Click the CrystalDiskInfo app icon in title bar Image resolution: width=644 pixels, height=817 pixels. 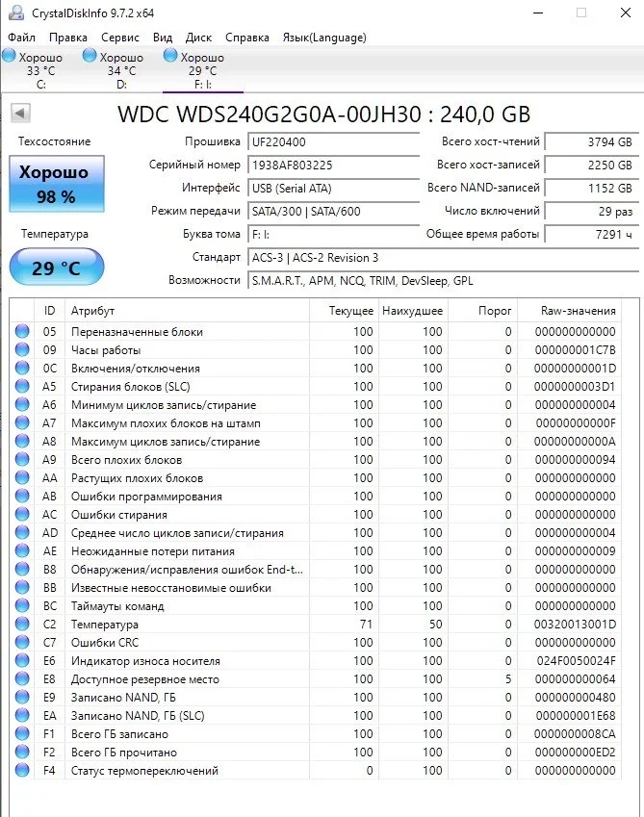(x=16, y=13)
